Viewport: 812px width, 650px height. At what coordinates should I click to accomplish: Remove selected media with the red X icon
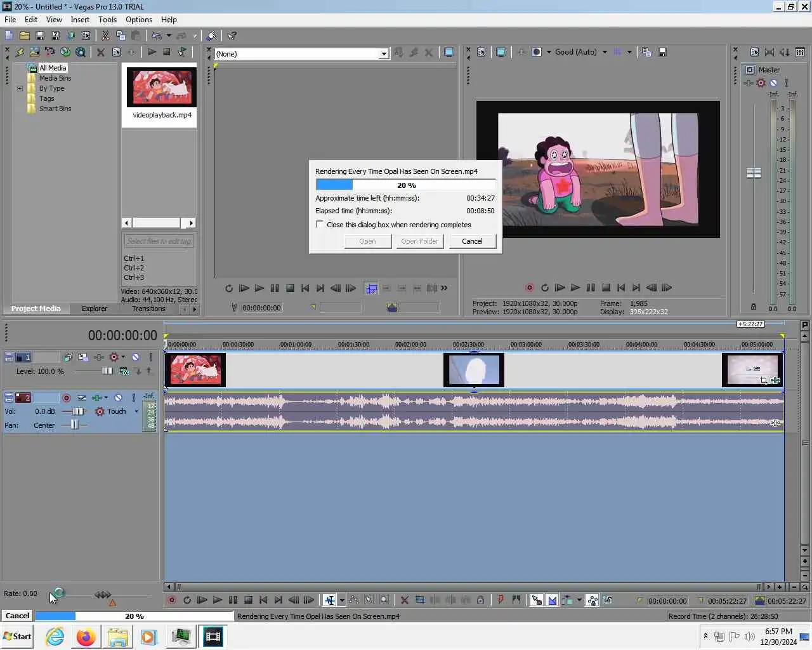click(100, 52)
